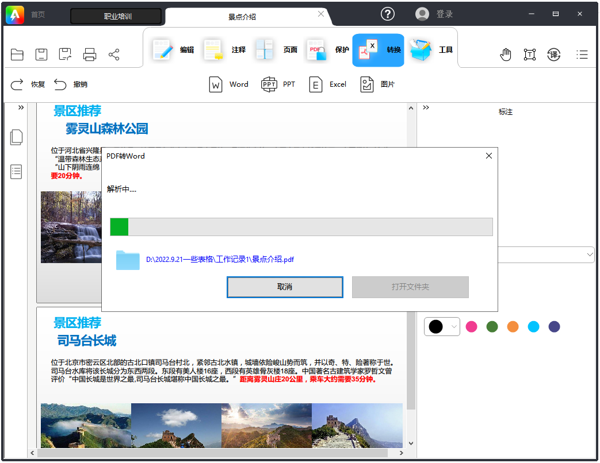Open the page thumbnails sidebar icon

pos(17,138)
